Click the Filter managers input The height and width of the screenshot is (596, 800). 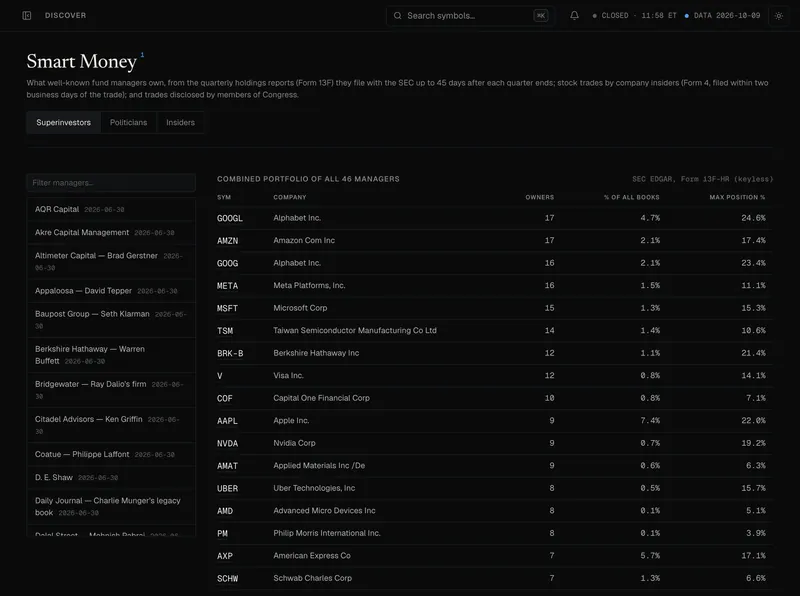point(111,183)
